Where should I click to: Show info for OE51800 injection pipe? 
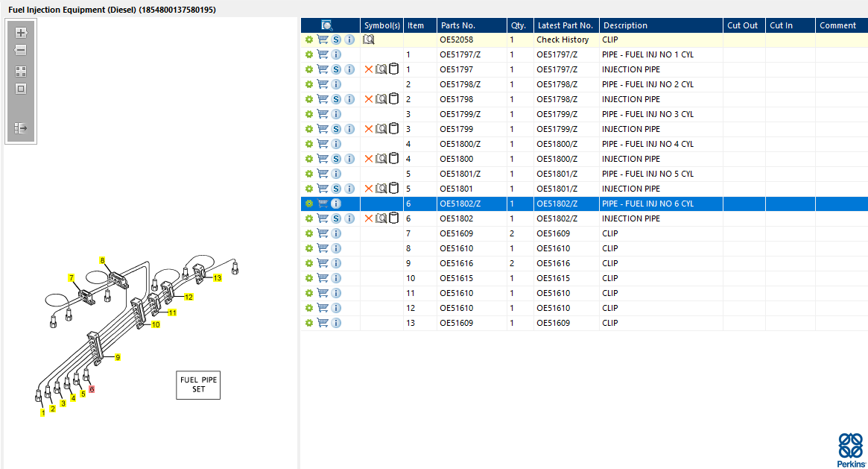click(349, 159)
